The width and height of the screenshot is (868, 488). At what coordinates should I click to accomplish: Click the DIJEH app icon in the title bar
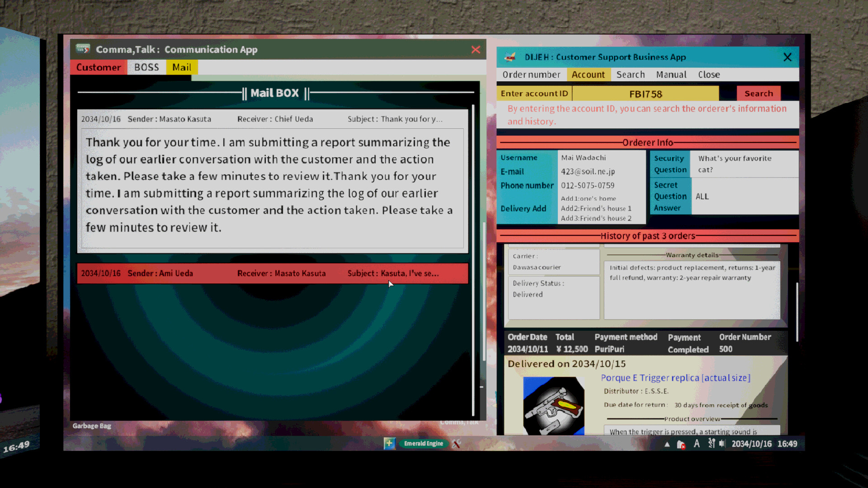(511, 57)
